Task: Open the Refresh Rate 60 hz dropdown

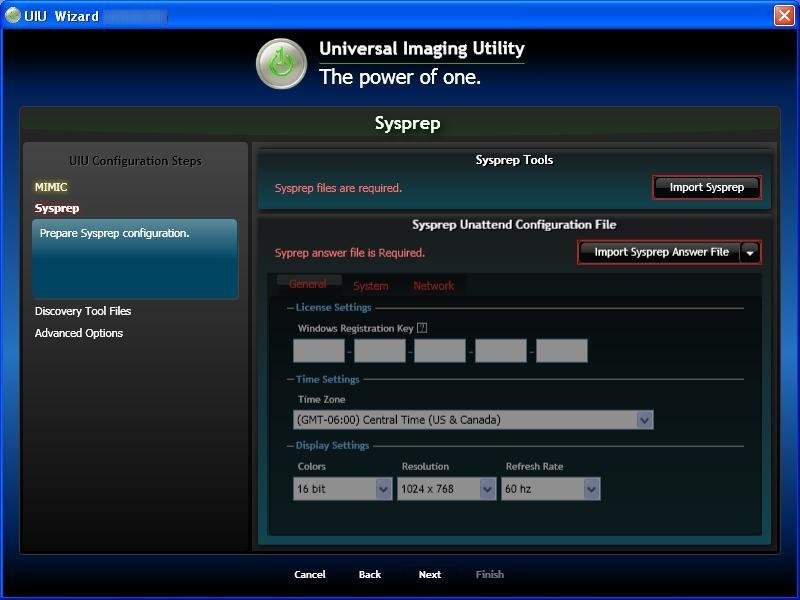Action: 551,489
